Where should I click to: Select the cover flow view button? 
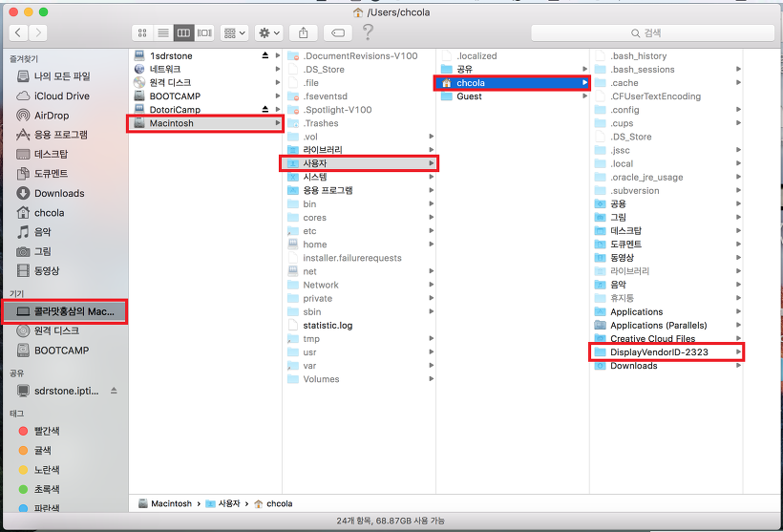(x=203, y=32)
